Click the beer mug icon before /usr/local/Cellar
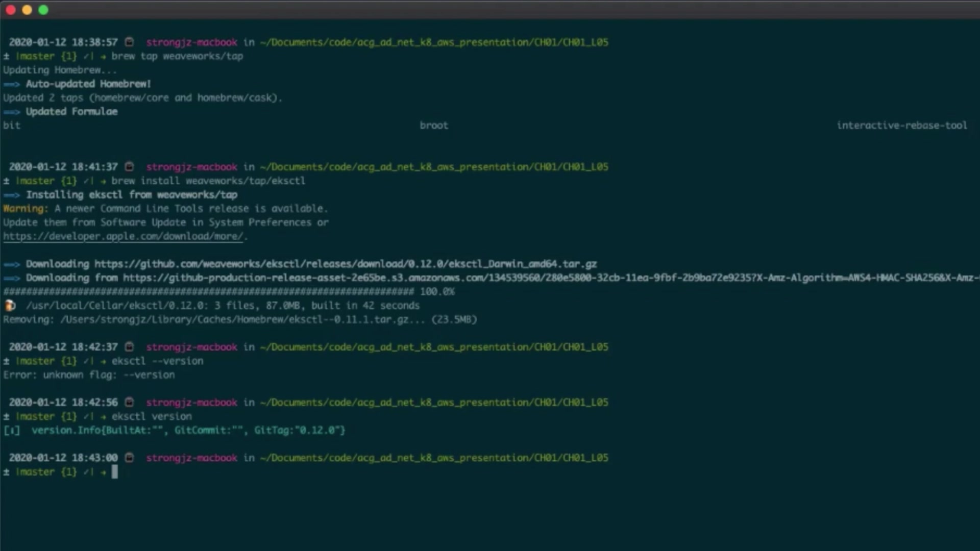This screenshot has height=551, width=980. point(10,306)
